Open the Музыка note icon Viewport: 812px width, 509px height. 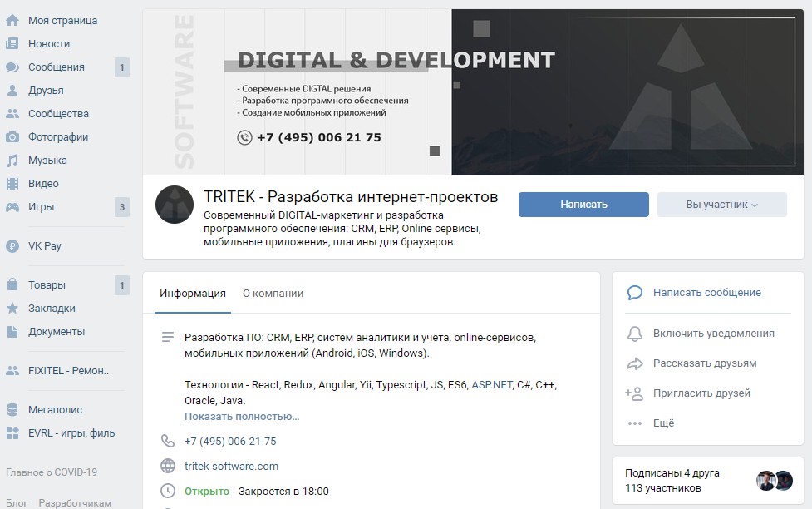click(x=12, y=161)
